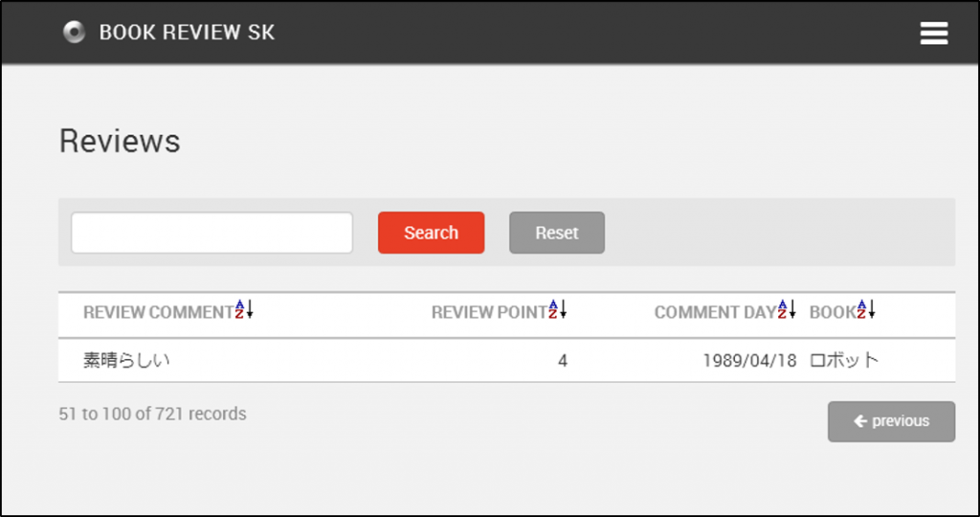980x517 pixels.
Task: Click the sort icon next to Comment Day
Action: (787, 310)
